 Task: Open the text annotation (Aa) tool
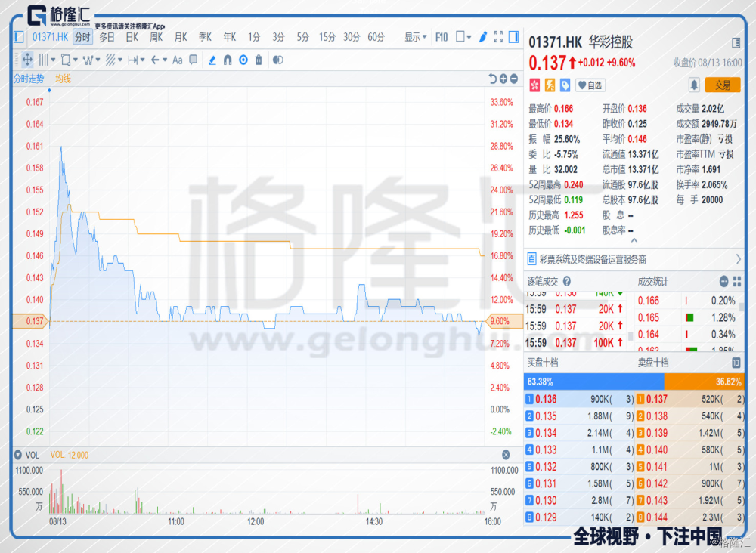178,60
